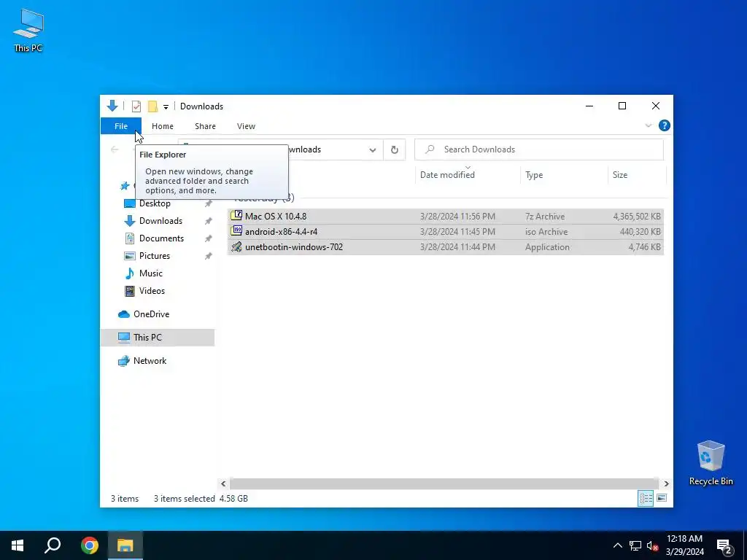The height and width of the screenshot is (560, 747).
Task: Select Network in navigation pane
Action: click(150, 361)
